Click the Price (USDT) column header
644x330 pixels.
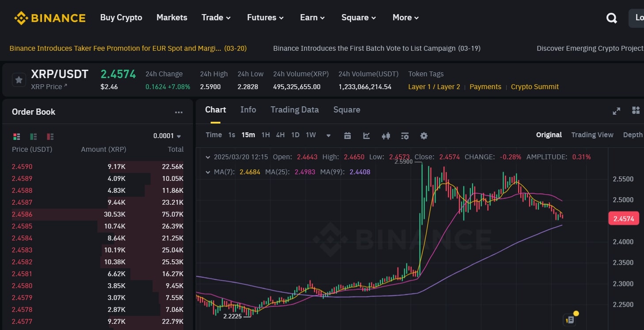[32, 150]
